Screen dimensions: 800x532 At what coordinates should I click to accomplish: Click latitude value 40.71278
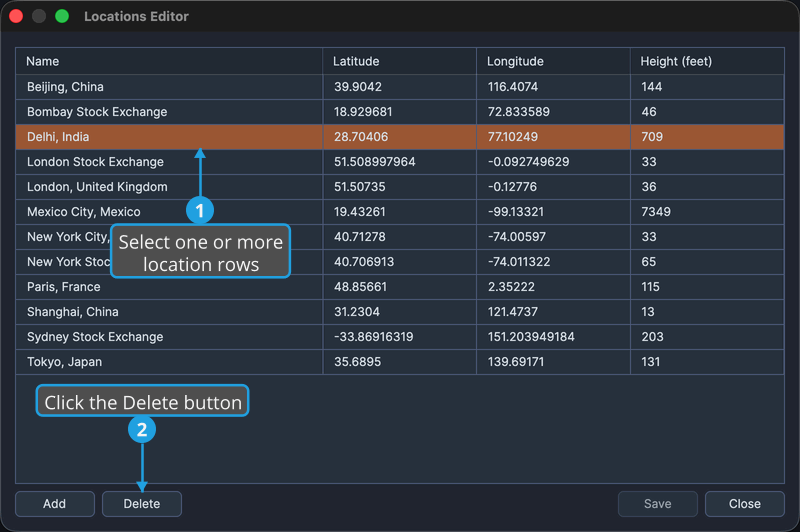[360, 237]
